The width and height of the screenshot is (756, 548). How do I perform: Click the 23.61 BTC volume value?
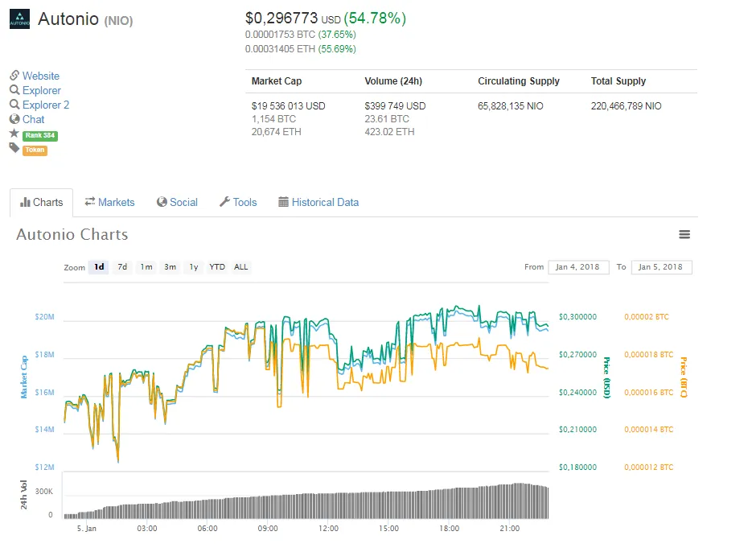click(387, 118)
